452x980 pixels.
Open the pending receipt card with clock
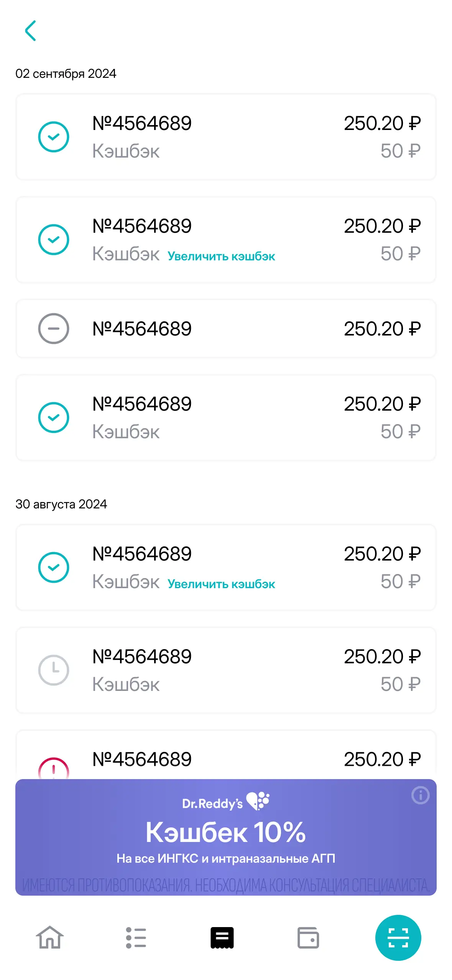click(x=226, y=670)
